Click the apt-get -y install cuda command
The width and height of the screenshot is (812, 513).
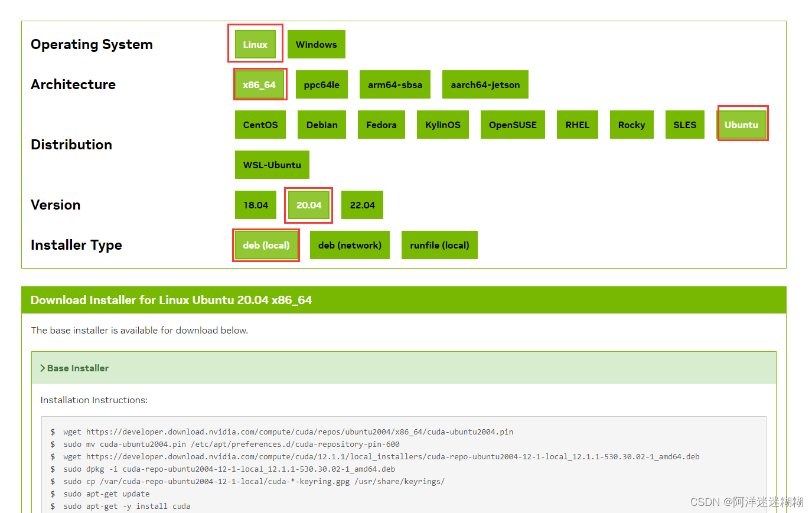(x=127, y=506)
